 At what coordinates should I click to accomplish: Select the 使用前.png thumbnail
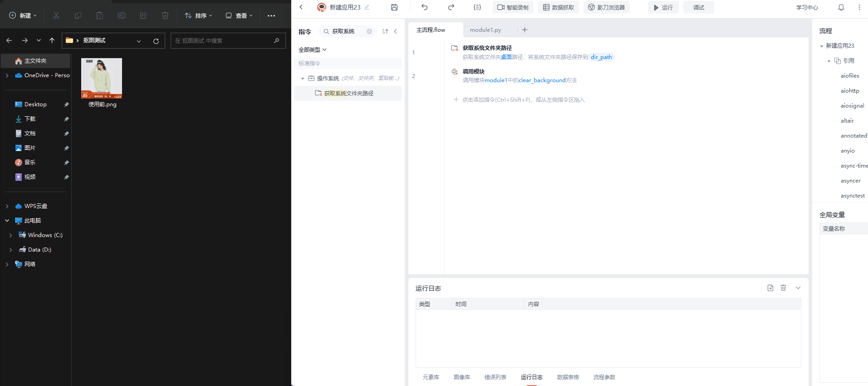click(x=102, y=78)
